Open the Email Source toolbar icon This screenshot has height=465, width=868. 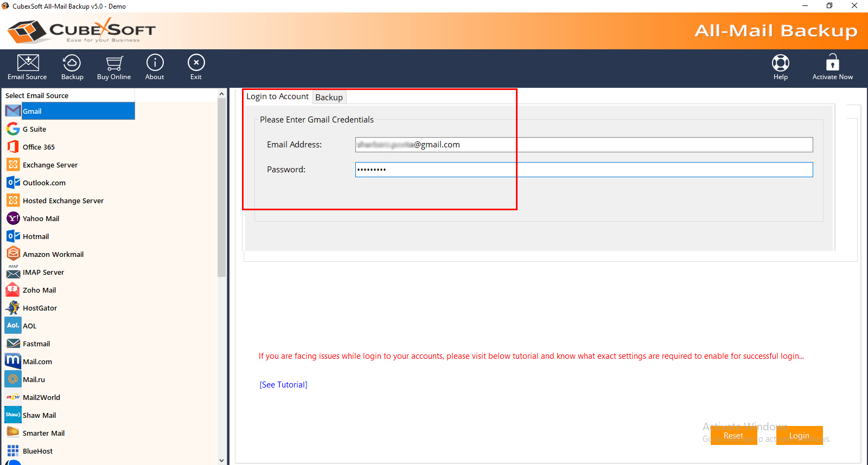pos(28,63)
